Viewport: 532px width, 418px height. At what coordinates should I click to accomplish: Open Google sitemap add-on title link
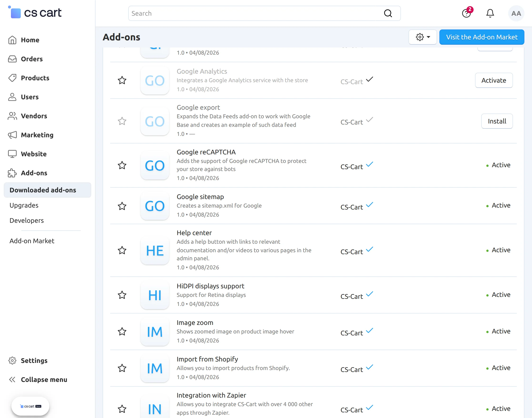click(200, 197)
